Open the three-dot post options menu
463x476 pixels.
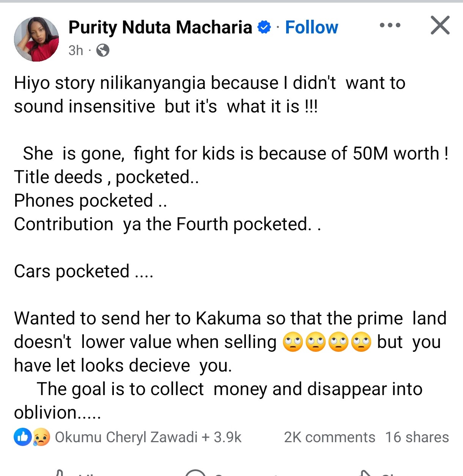390,25
